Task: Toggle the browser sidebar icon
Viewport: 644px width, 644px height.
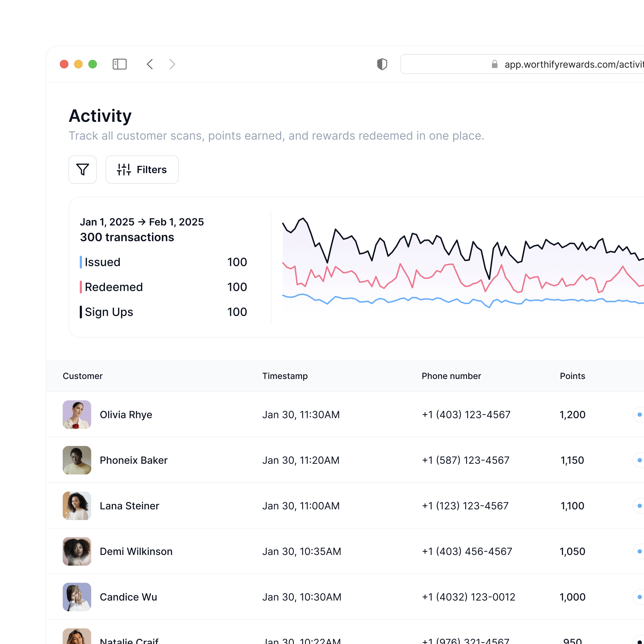Action: [x=120, y=64]
